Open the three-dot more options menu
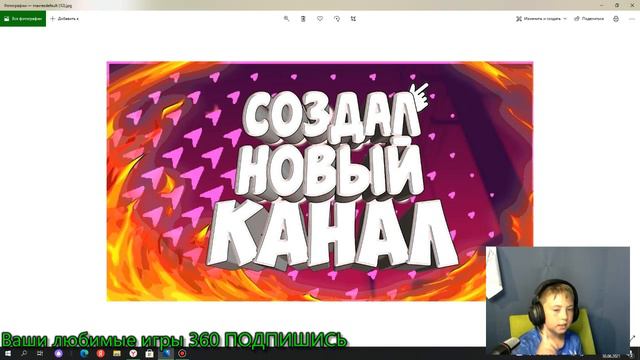 point(632,19)
